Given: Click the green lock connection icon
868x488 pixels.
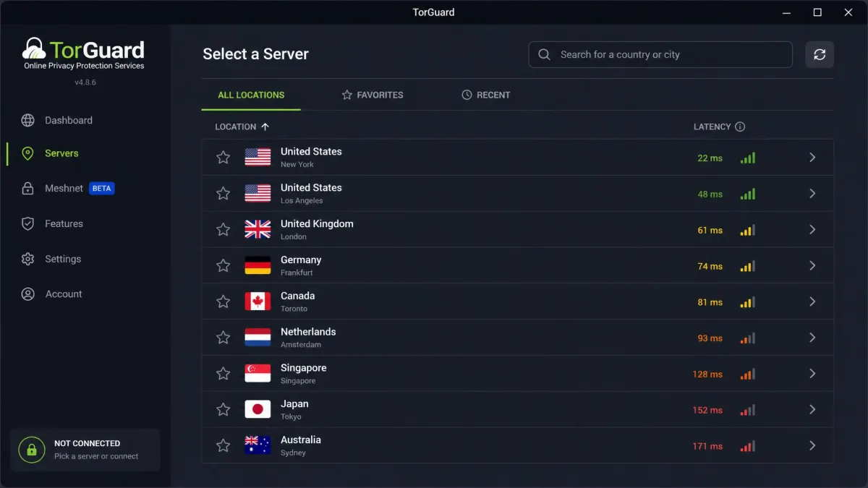Looking at the screenshot, I should pos(31,450).
